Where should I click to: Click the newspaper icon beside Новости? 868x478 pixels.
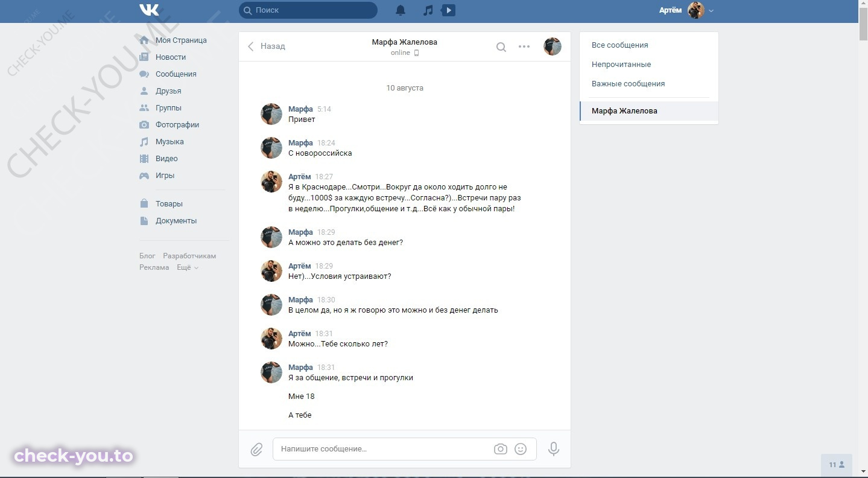pyautogui.click(x=144, y=57)
